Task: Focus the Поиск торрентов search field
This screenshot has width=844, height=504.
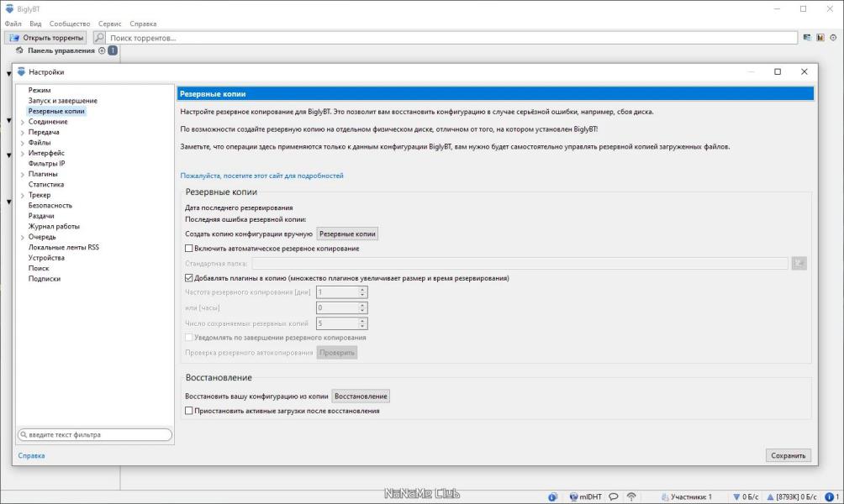Action: pyautogui.click(x=451, y=38)
